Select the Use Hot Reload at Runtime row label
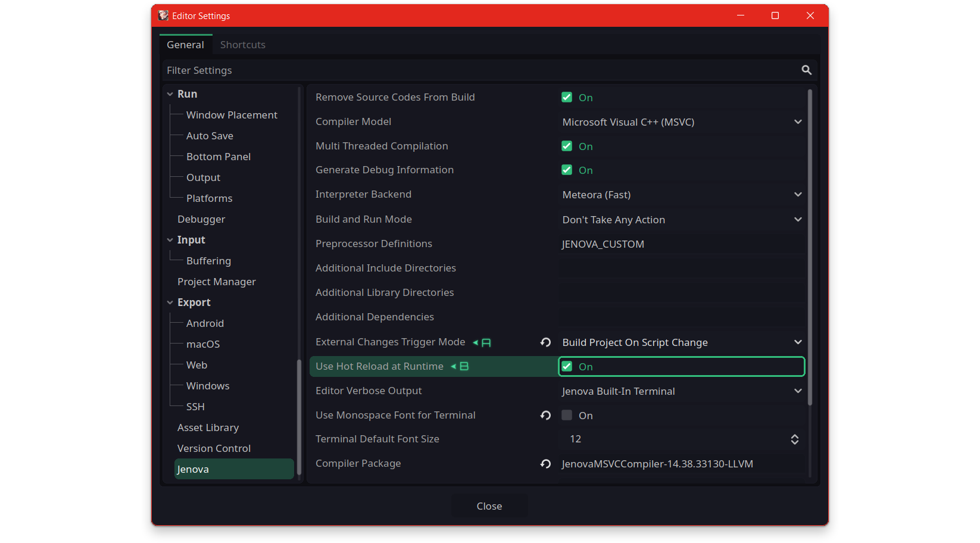This screenshot has width=980, height=543. pyautogui.click(x=379, y=367)
